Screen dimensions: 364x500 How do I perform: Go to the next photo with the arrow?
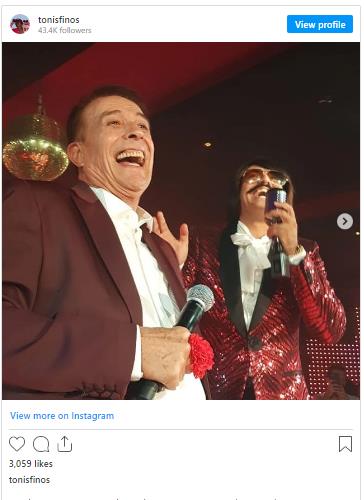345,221
